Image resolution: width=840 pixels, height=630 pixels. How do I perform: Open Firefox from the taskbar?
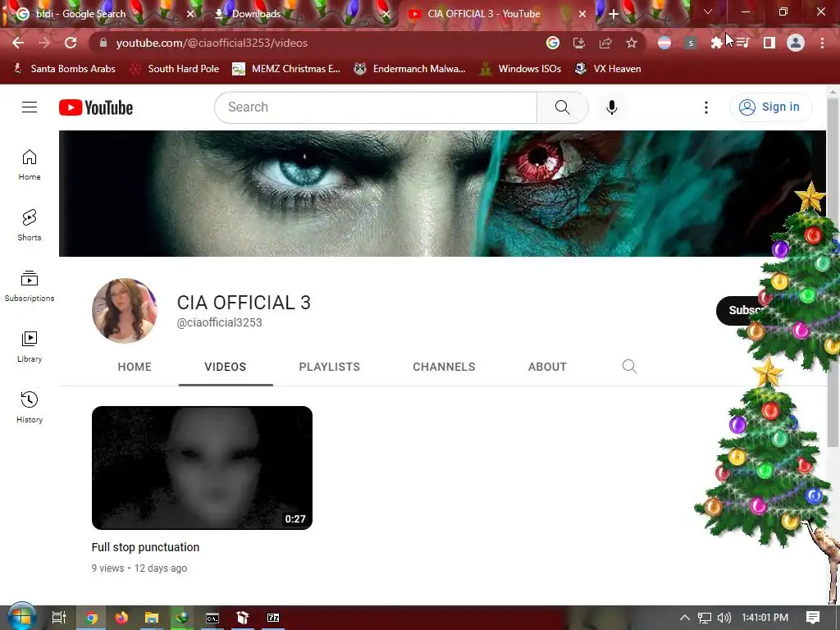(x=121, y=618)
